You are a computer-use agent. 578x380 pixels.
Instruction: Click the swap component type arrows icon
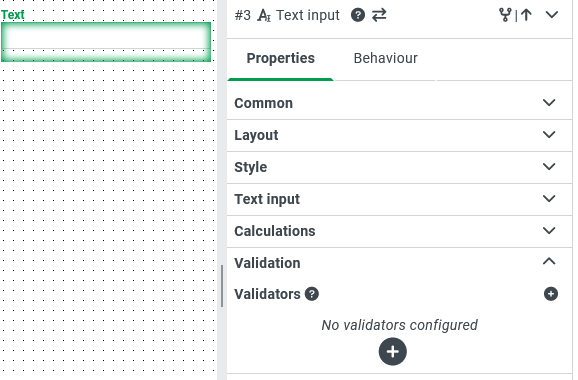379,15
